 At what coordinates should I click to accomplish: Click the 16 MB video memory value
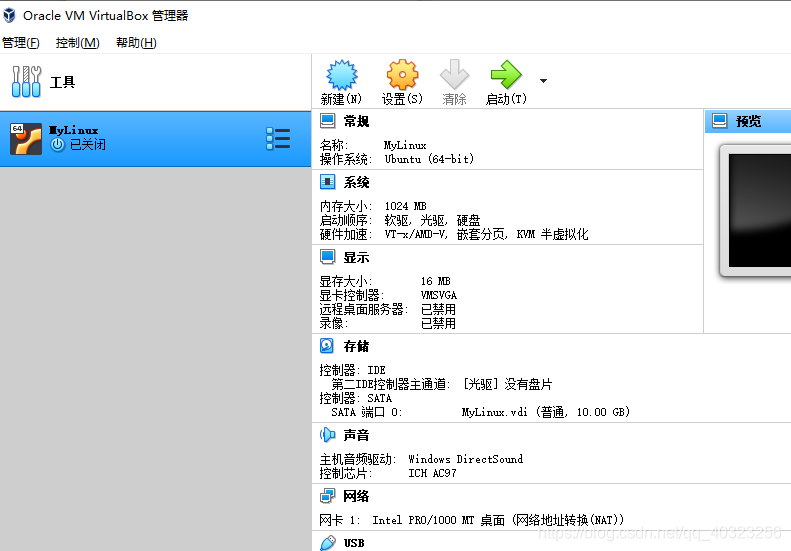(x=436, y=281)
